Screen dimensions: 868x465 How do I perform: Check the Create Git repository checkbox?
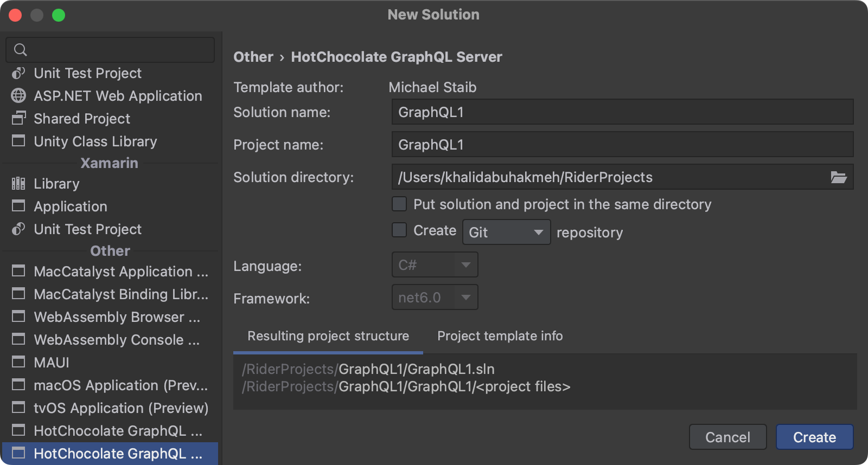click(399, 230)
